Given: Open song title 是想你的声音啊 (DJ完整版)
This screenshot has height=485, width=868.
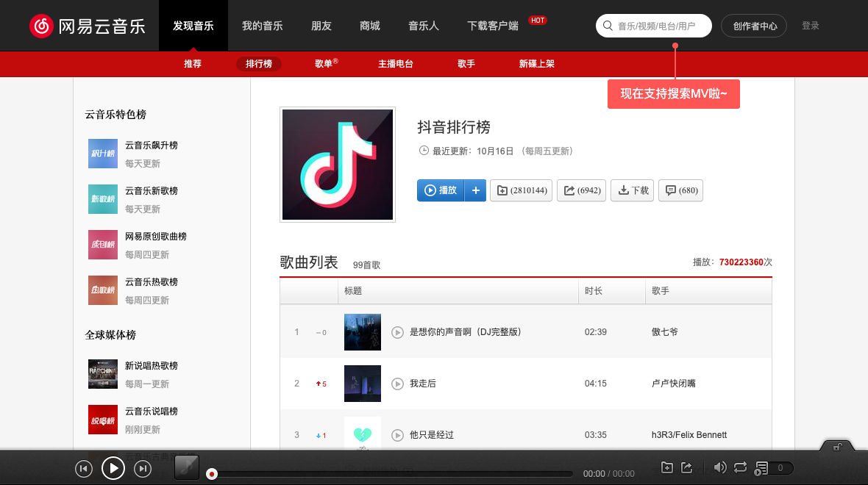Looking at the screenshot, I should 465,332.
